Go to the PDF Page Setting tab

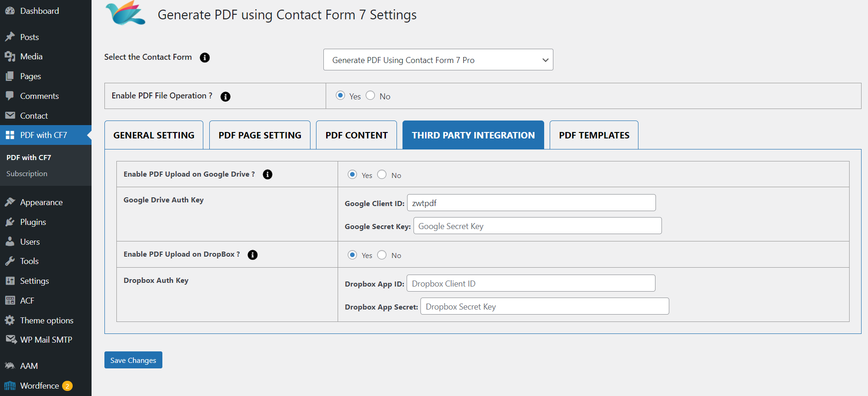pos(259,135)
